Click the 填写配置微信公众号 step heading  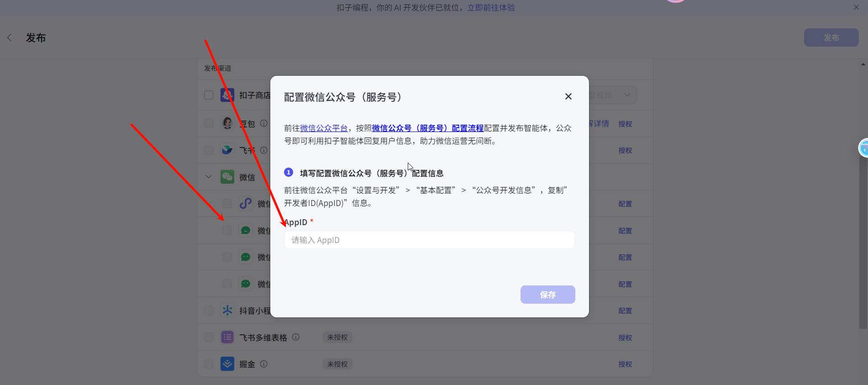372,173
